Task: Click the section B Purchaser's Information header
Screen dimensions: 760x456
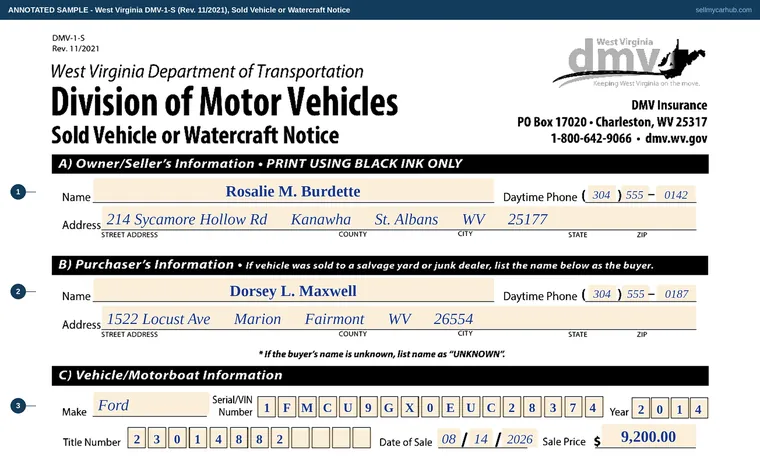Action: pos(380,265)
